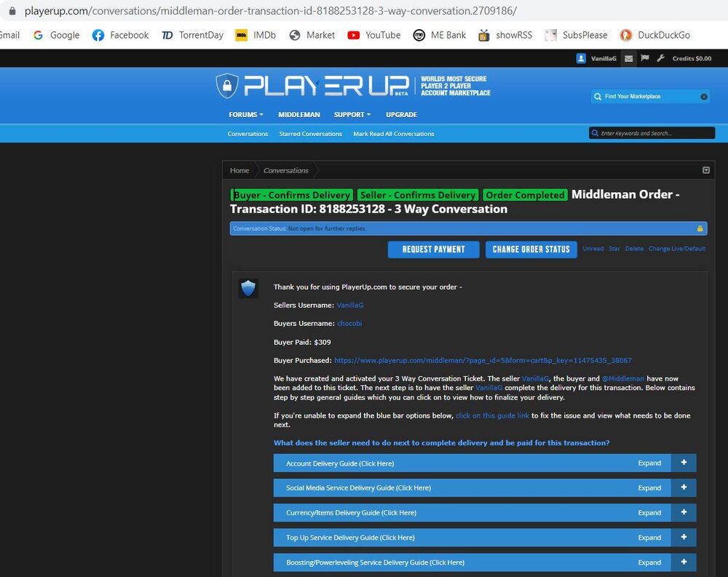Click the wrench settings icon
Viewport: 728px width, 577px height.
tap(661, 58)
